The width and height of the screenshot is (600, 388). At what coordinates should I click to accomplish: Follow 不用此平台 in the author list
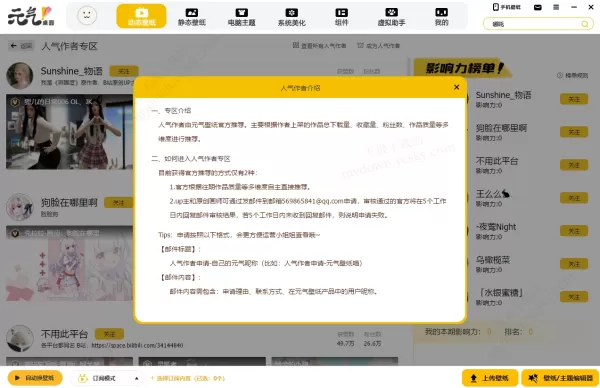click(109, 334)
